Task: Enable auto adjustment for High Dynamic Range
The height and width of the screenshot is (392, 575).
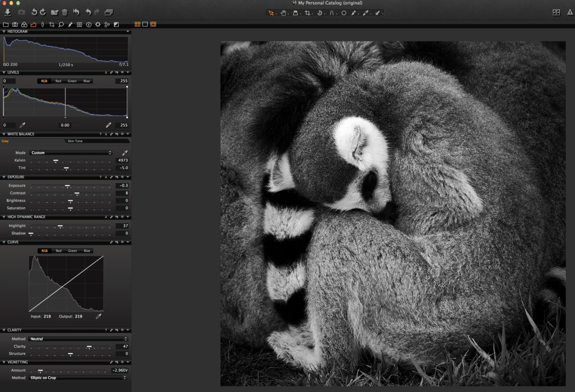Action: (106, 217)
